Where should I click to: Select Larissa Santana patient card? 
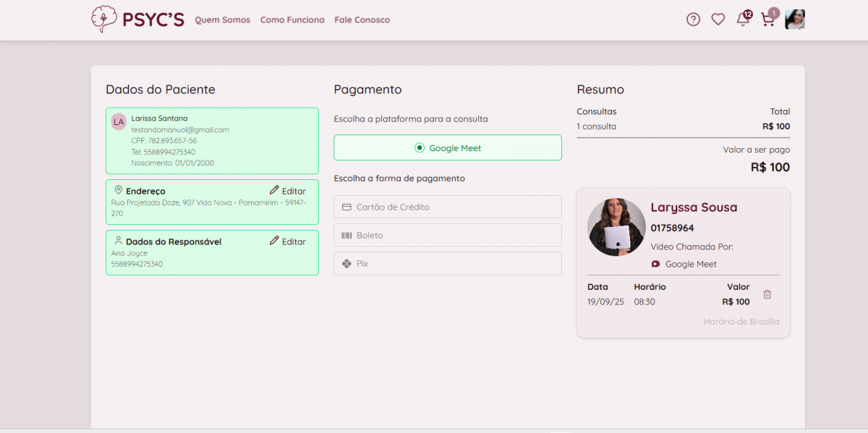tap(212, 141)
